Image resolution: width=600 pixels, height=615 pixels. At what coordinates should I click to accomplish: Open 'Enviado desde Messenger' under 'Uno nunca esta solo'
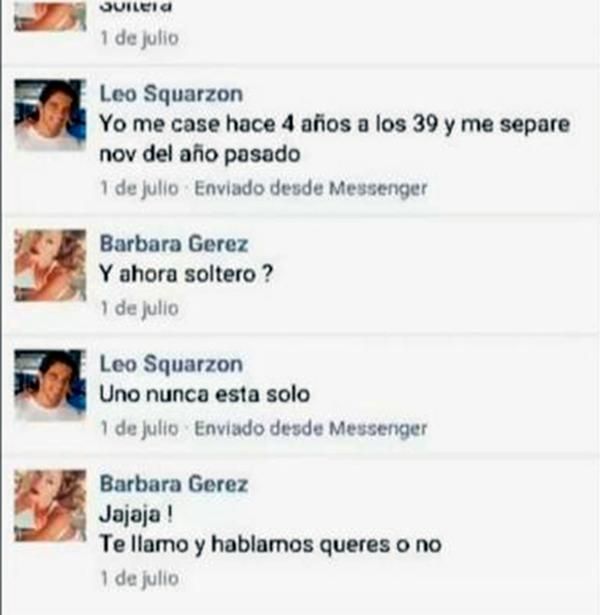click(x=311, y=428)
